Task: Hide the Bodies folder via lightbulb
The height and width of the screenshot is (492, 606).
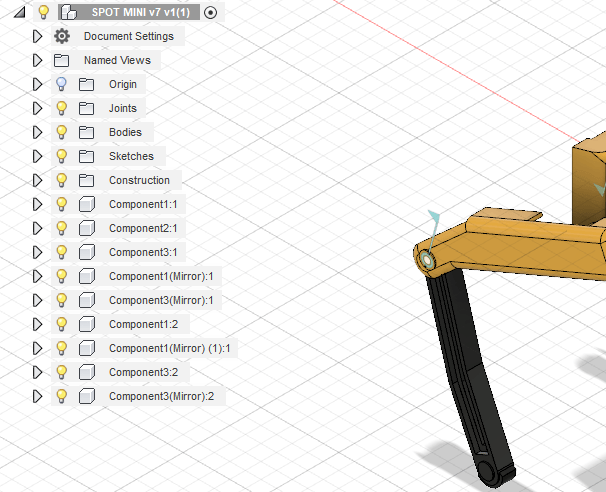Action: [x=61, y=132]
